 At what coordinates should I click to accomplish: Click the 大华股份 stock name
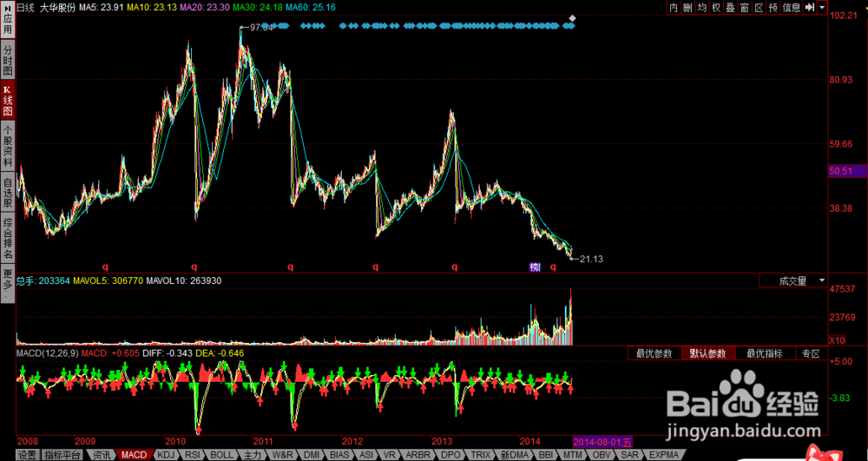(x=57, y=8)
